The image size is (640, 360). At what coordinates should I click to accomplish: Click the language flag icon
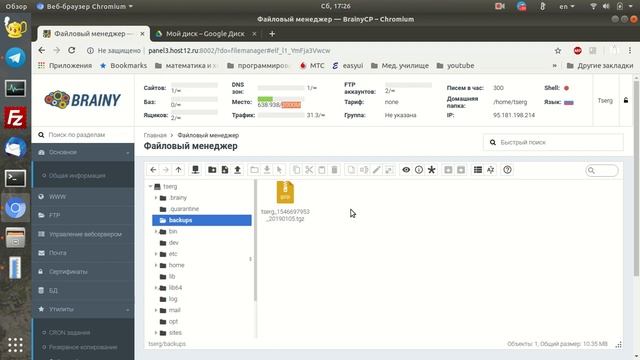(569, 102)
